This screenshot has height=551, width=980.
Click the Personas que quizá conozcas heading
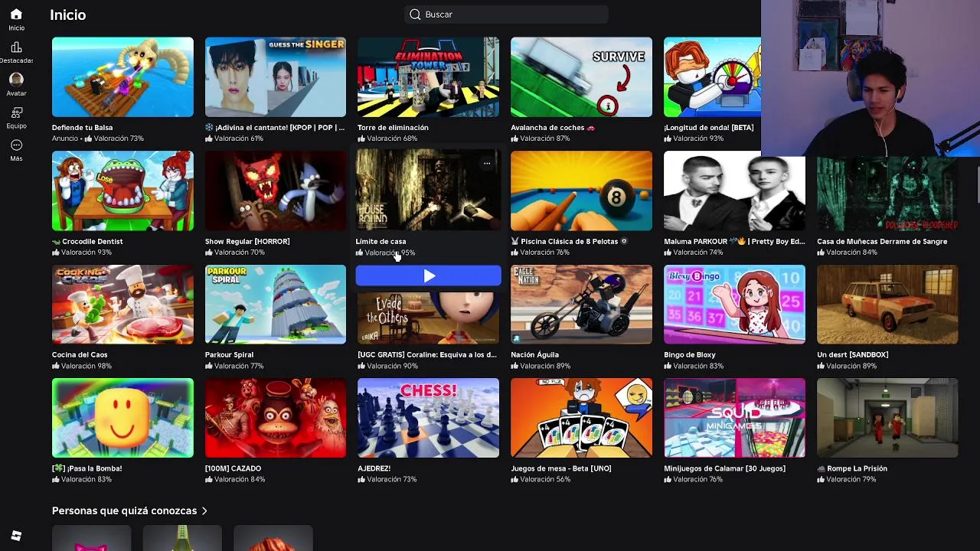pos(125,510)
